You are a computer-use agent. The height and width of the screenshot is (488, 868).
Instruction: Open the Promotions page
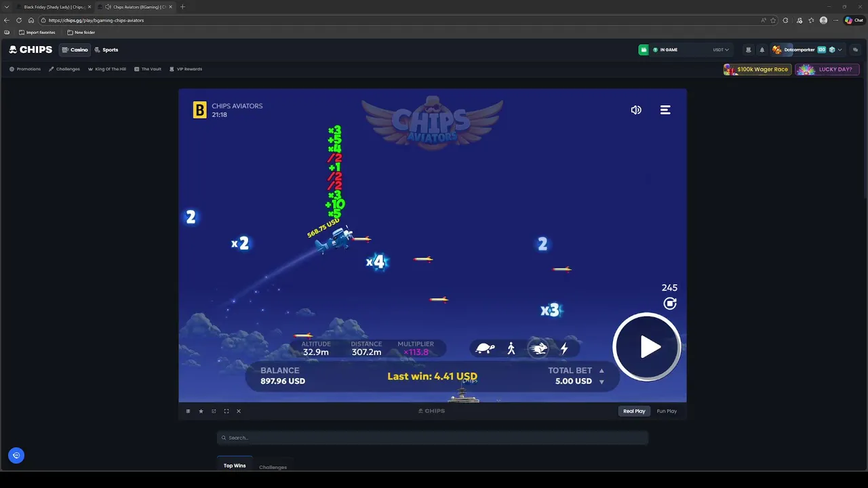pyautogui.click(x=25, y=69)
